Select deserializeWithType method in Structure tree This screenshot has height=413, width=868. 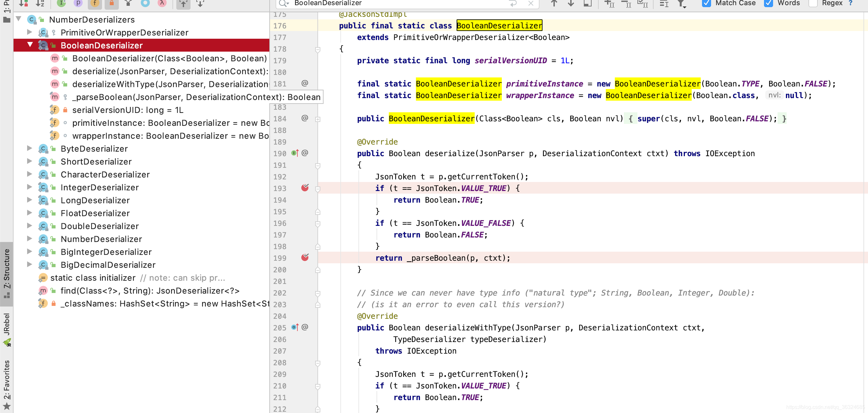[x=170, y=84]
